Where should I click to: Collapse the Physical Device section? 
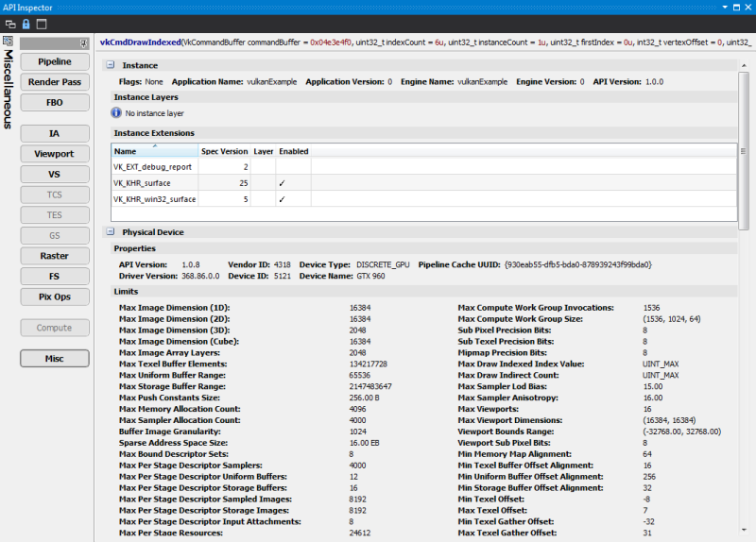click(109, 232)
